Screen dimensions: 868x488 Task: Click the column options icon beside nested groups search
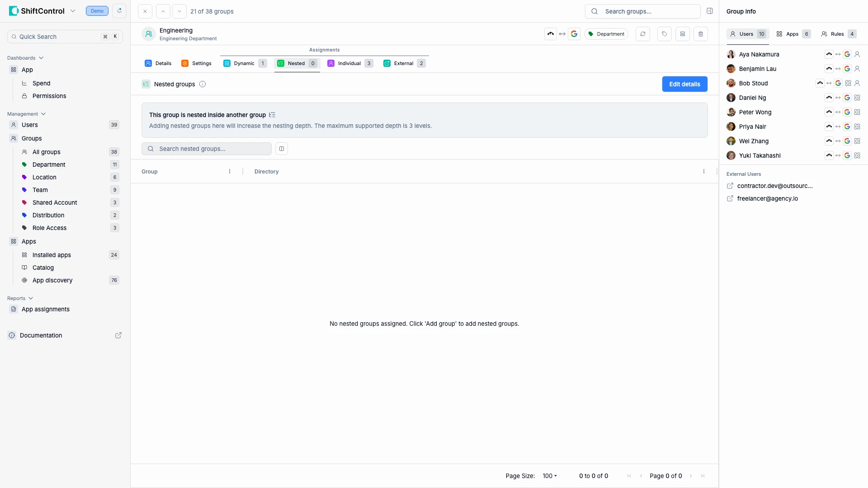(281, 149)
